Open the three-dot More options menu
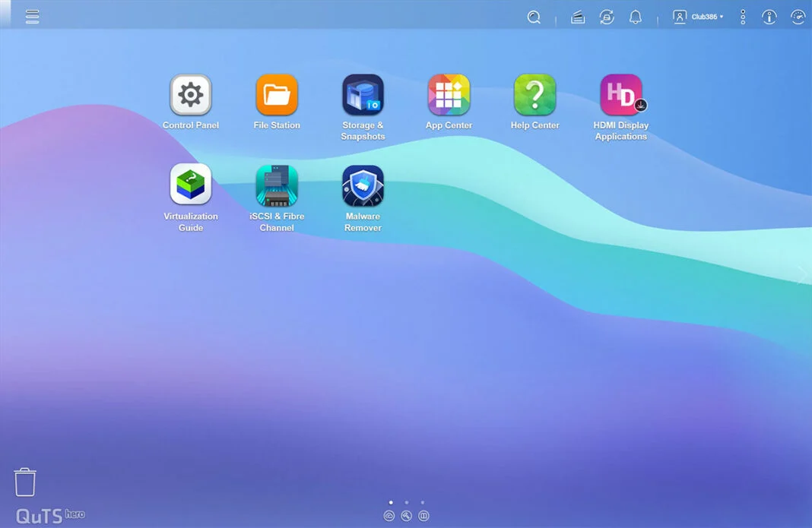Viewport: 812px width, 528px height. tap(743, 17)
